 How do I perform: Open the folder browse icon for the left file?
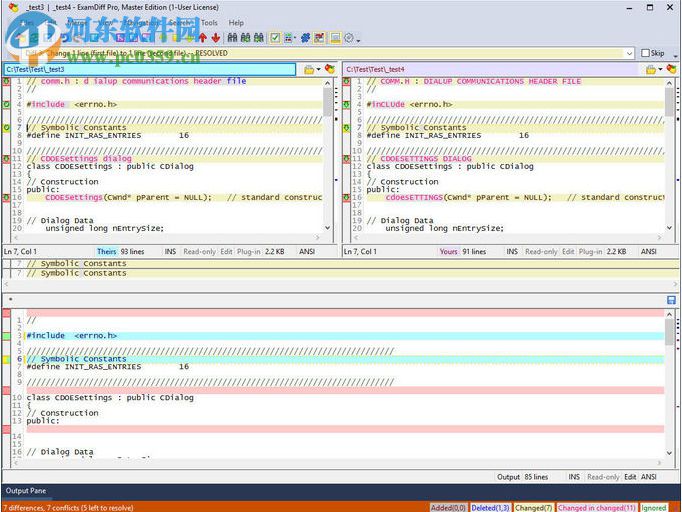[x=308, y=70]
